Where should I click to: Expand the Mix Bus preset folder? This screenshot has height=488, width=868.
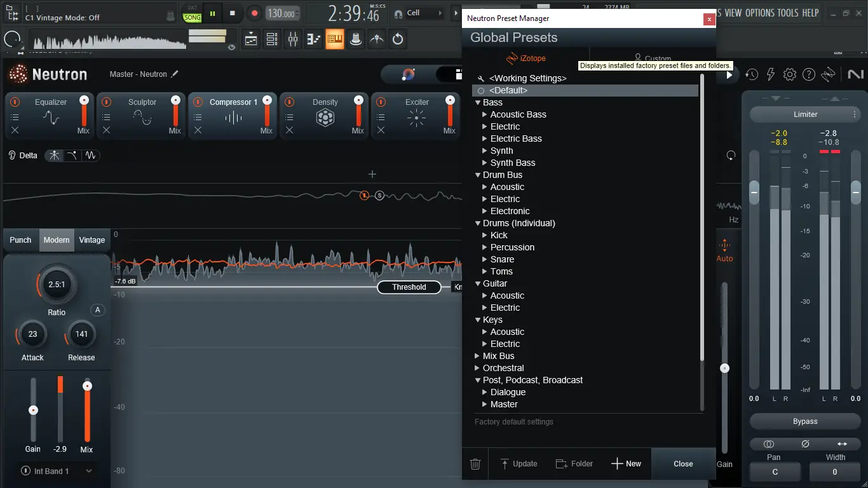(478, 356)
